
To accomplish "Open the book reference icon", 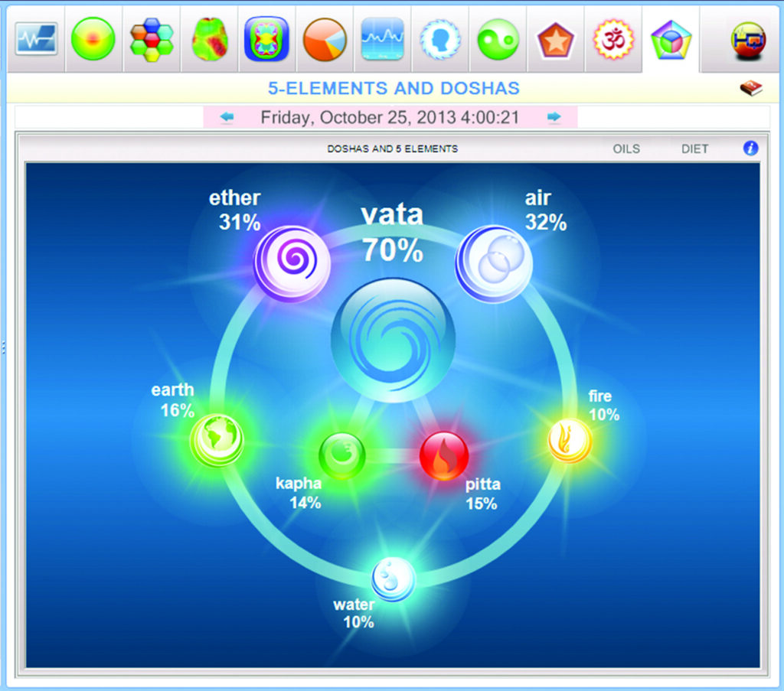I will 750,89.
